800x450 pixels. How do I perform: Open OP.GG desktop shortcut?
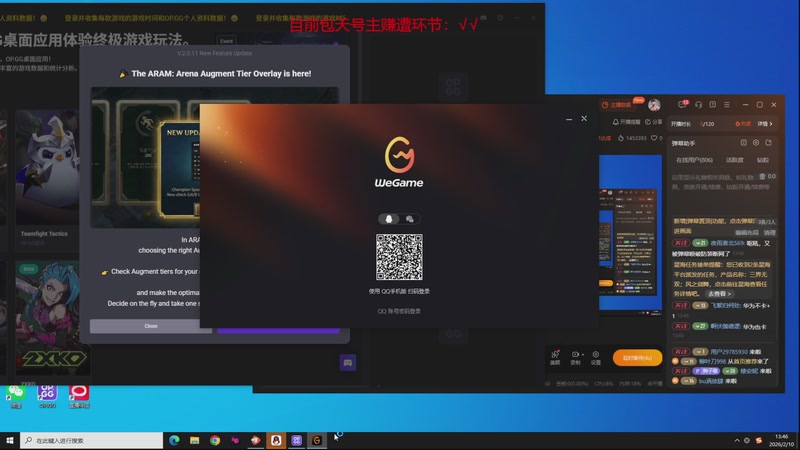coord(47,396)
